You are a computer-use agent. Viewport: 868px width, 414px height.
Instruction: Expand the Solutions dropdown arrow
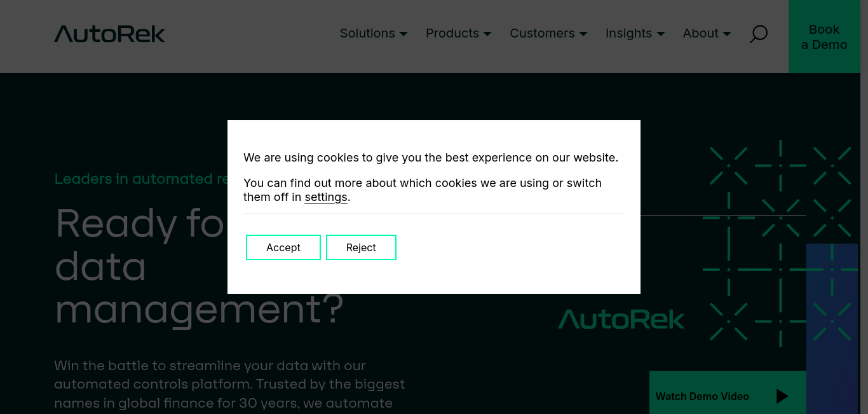point(403,34)
